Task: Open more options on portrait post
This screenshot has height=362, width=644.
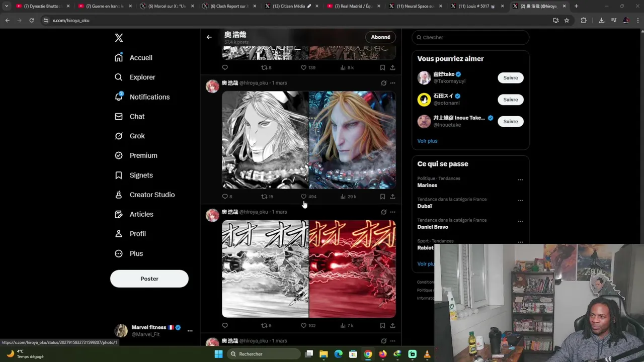Action: tap(392, 83)
